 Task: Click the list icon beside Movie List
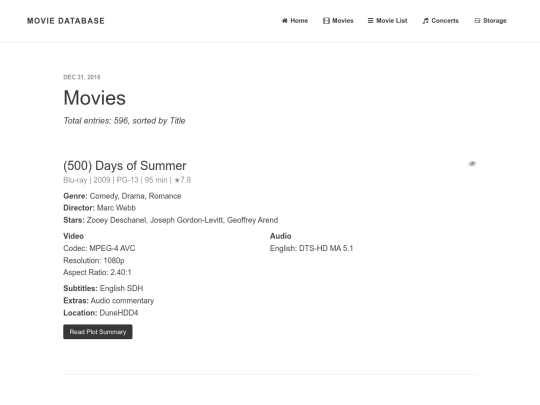[x=371, y=21]
